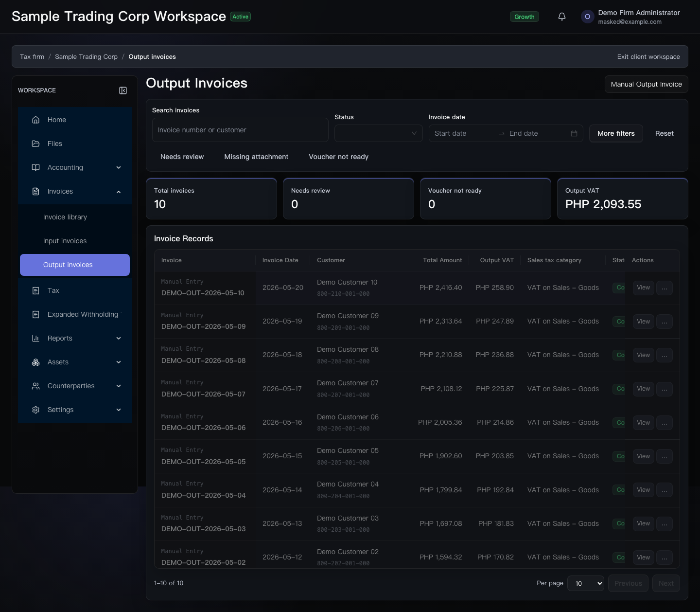Expand the Settings menu chevron
Screen dimensions: 700x612
[119, 410]
